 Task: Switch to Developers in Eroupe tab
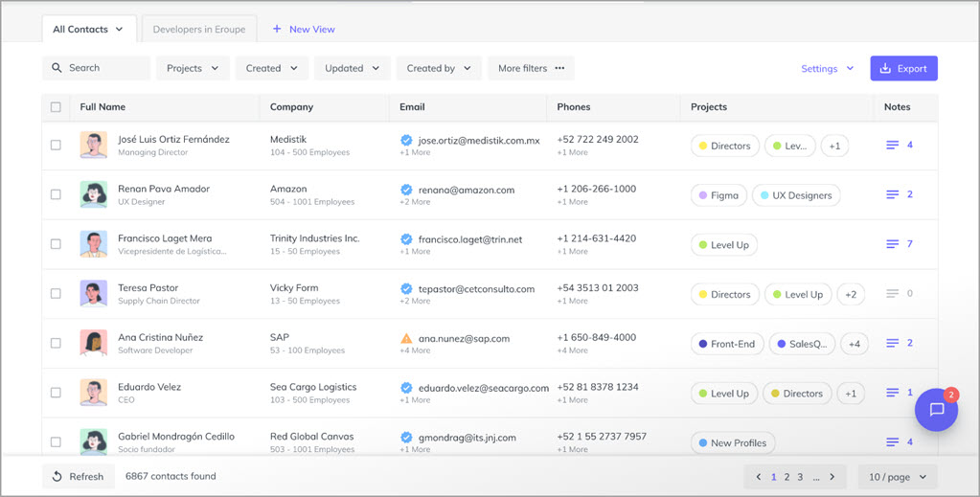point(199,29)
